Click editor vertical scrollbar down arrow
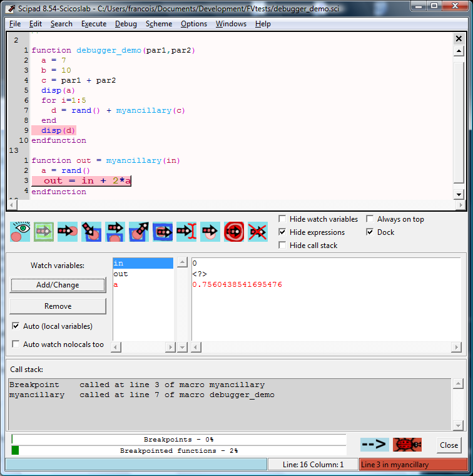Image resolution: width=473 pixels, height=476 pixels. coord(459,194)
